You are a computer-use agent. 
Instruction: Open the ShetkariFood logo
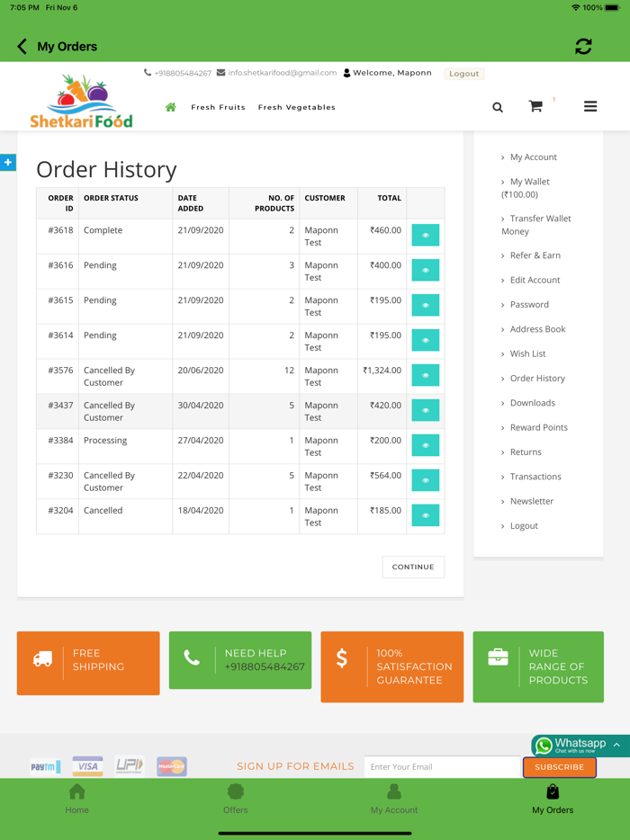coord(82,102)
